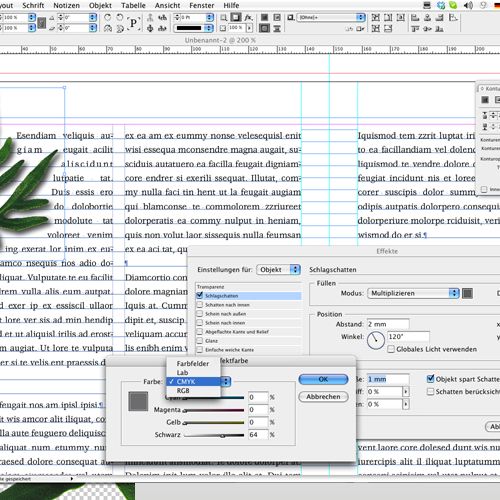Click the Farbe dropdown arrow
Viewport: 500px width, 500px height.
pos(226,381)
